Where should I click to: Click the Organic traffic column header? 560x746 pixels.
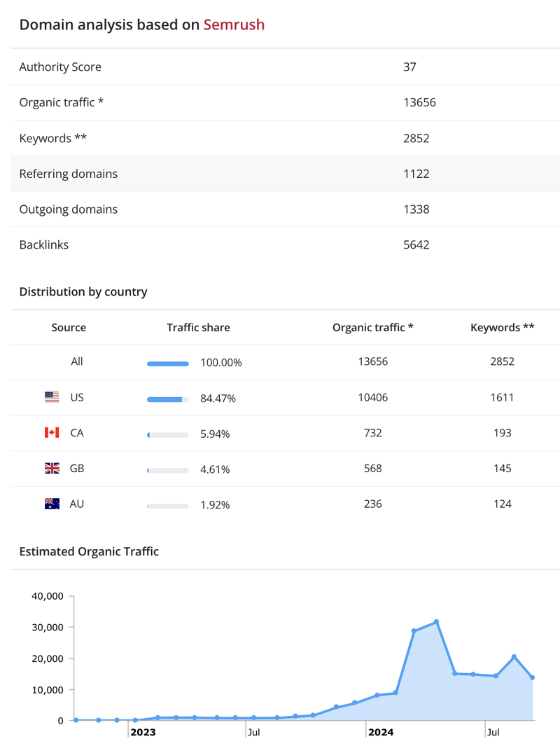coord(372,327)
